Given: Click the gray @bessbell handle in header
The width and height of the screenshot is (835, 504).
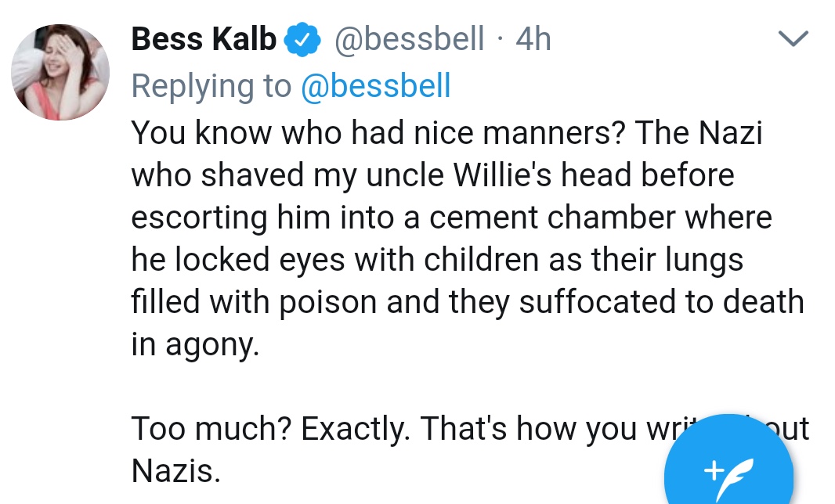Looking at the screenshot, I should [409, 39].
